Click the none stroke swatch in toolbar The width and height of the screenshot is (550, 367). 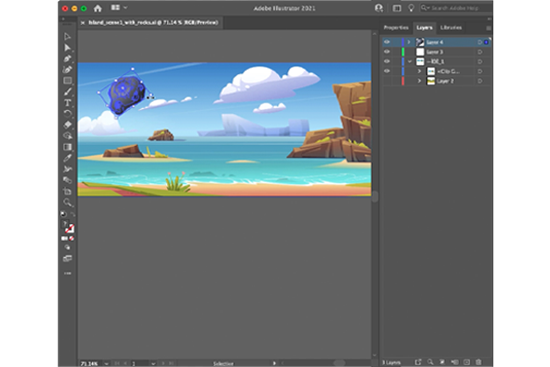point(70,229)
